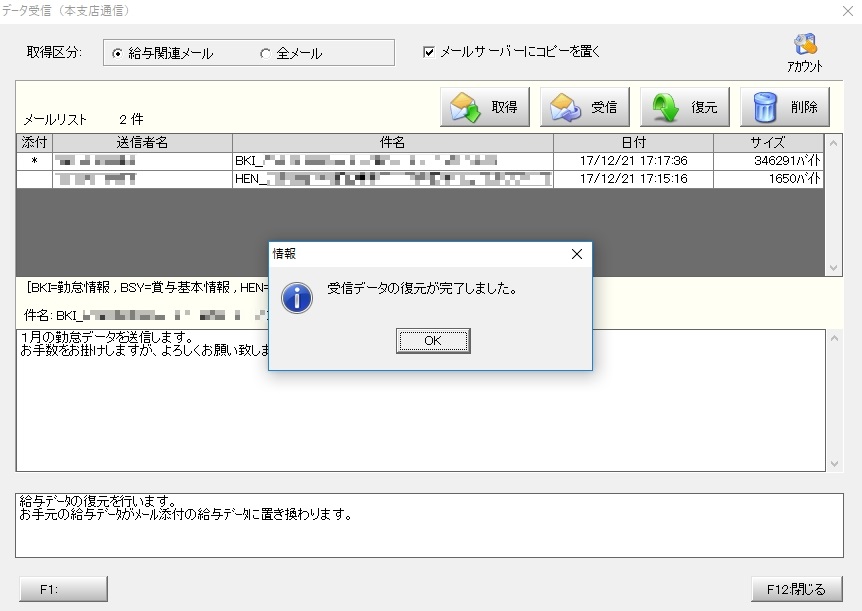Click the 件名 column header
862x611 pixels.
[x=393, y=142]
